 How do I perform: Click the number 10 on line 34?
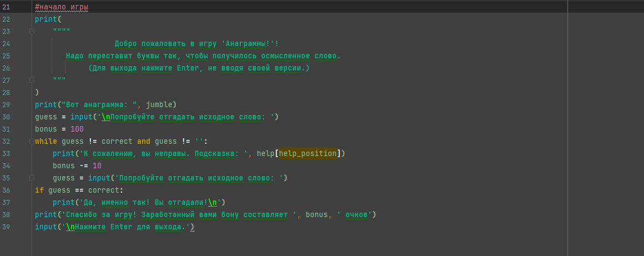(97, 166)
